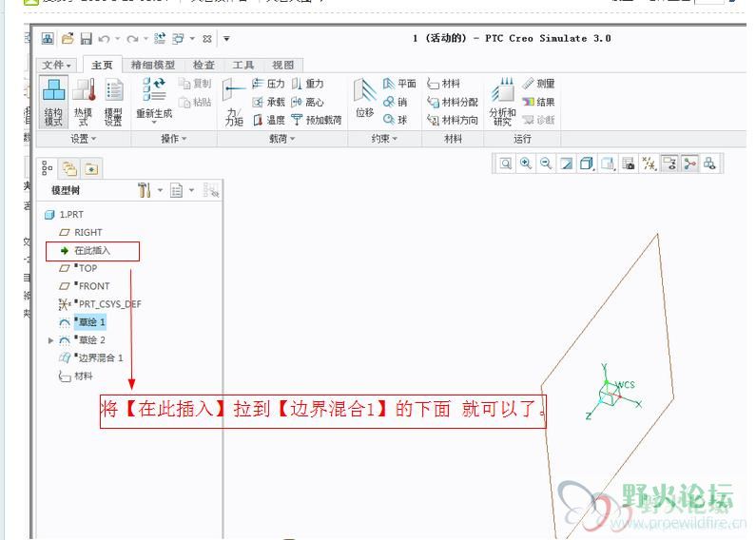756x540 pixels.
Task: Create a 销 pin constraint
Action: coord(396,102)
